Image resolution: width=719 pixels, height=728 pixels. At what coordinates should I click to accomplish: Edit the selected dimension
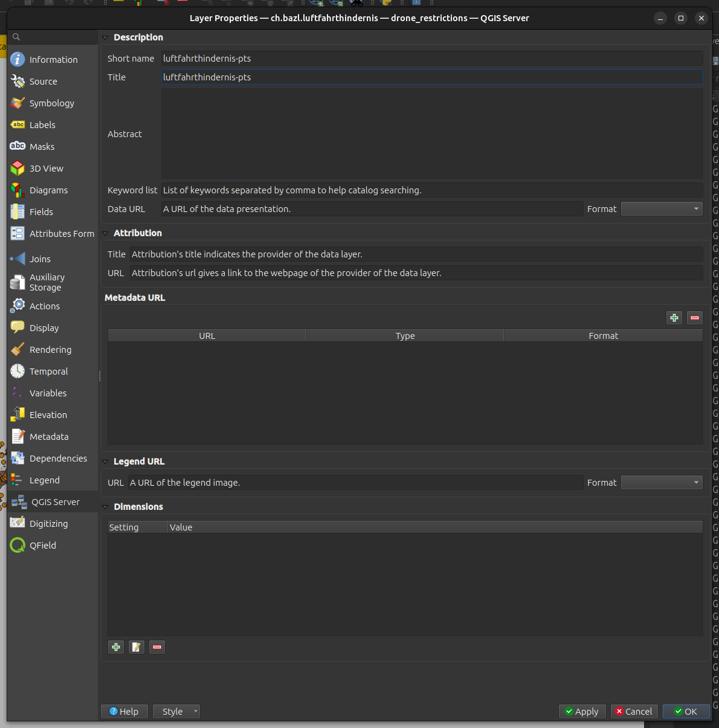click(137, 647)
